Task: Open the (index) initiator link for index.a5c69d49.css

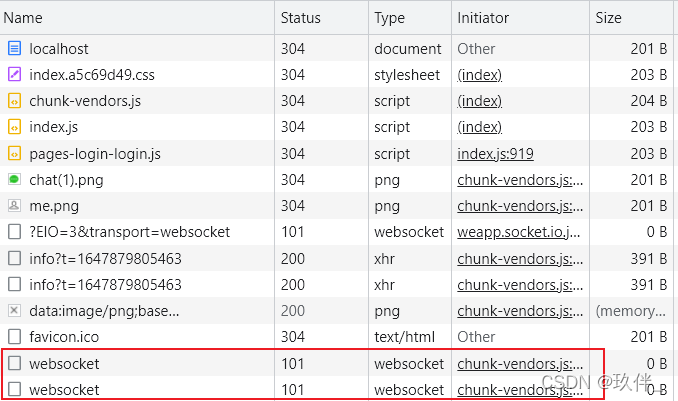Action: point(480,75)
